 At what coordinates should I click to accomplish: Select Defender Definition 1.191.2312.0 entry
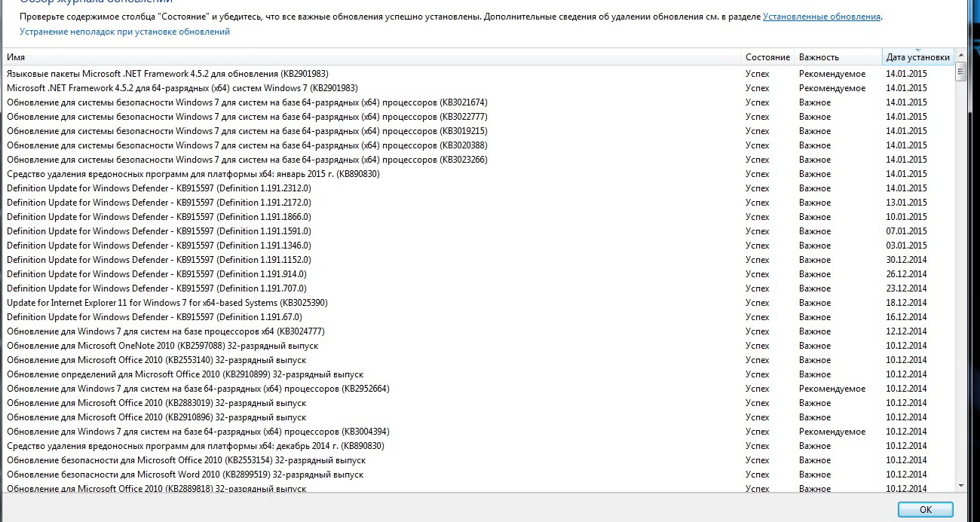[158, 188]
